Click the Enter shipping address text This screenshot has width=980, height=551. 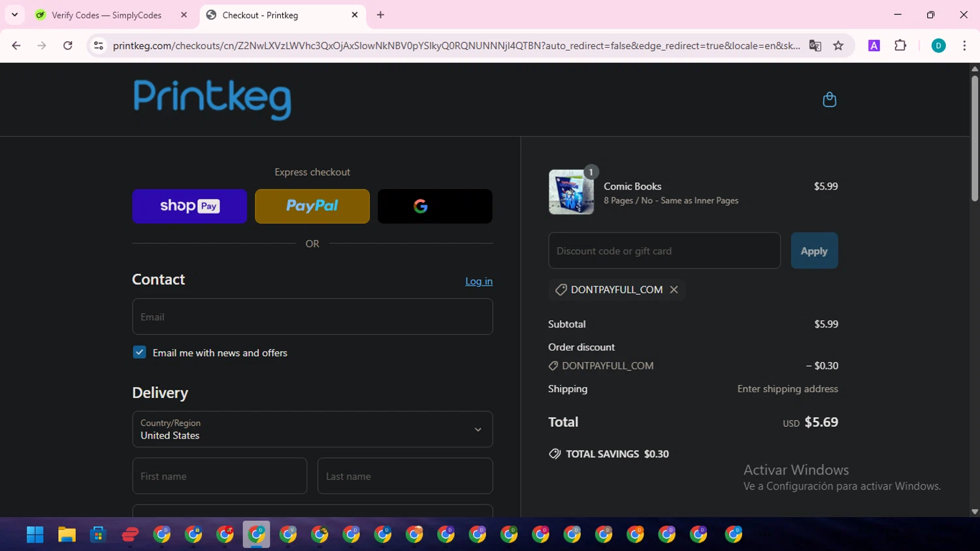click(x=787, y=389)
